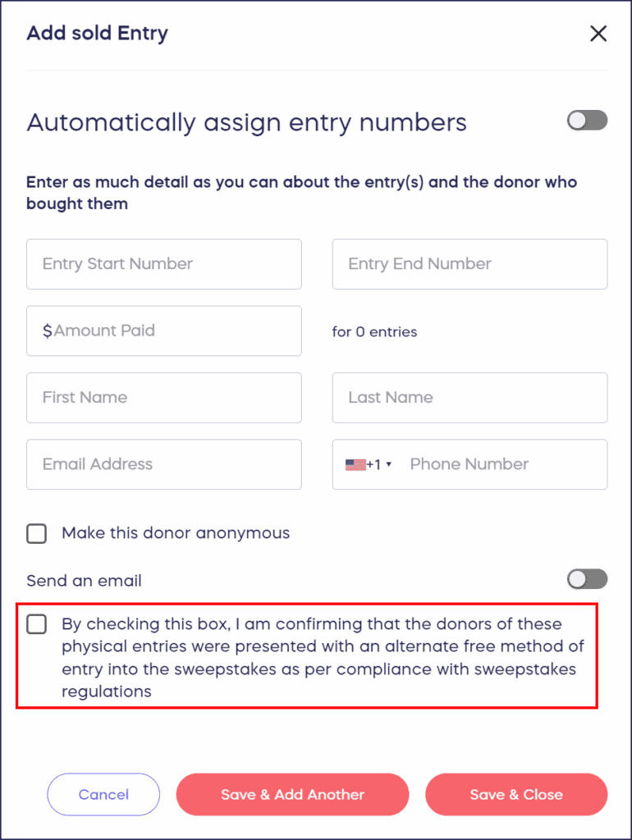Check Make this donor anonymous
Viewport: 632px width, 840px height.
pos(37,534)
